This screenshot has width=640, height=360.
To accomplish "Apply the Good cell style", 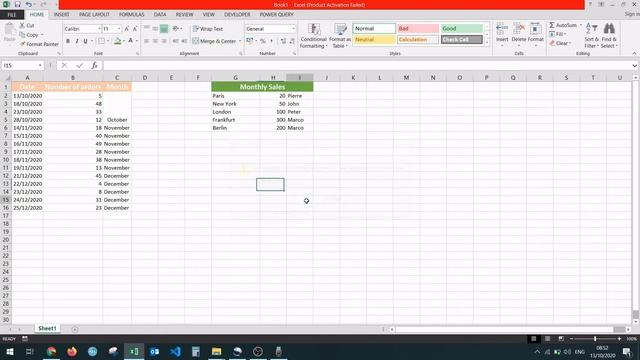I will (x=462, y=29).
